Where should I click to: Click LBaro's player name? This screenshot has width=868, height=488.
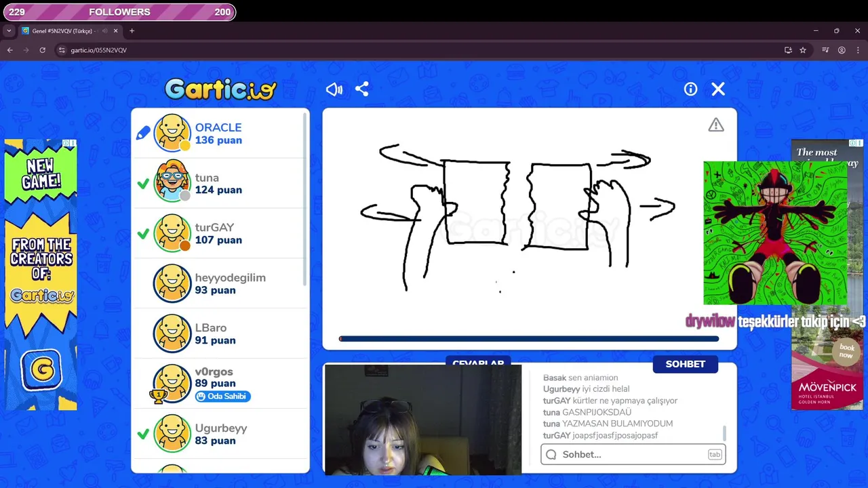pyautogui.click(x=211, y=328)
